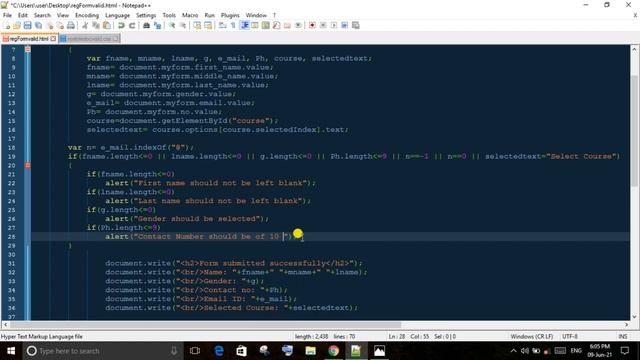Click the Paste toolbar icon
The image size is (640, 360).
pos(107,26)
